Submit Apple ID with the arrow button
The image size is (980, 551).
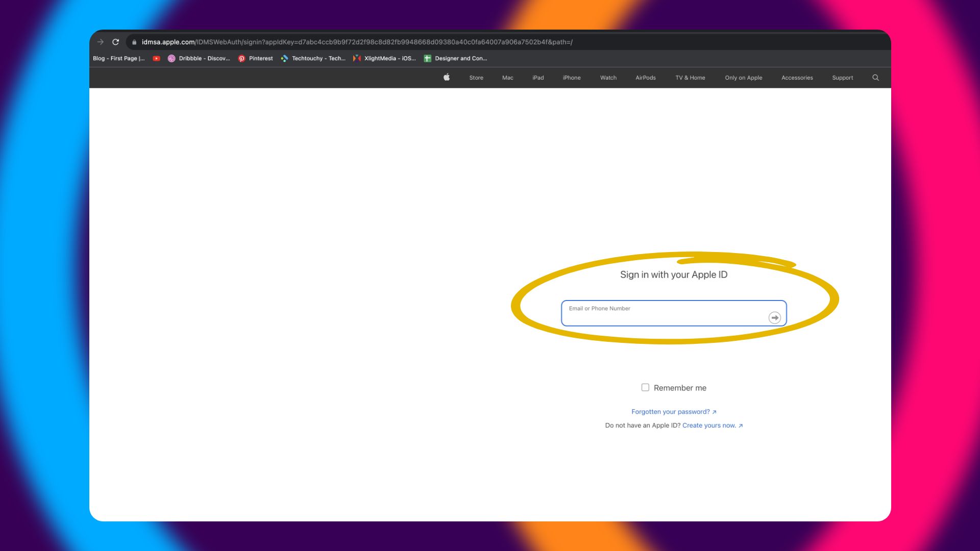(775, 318)
